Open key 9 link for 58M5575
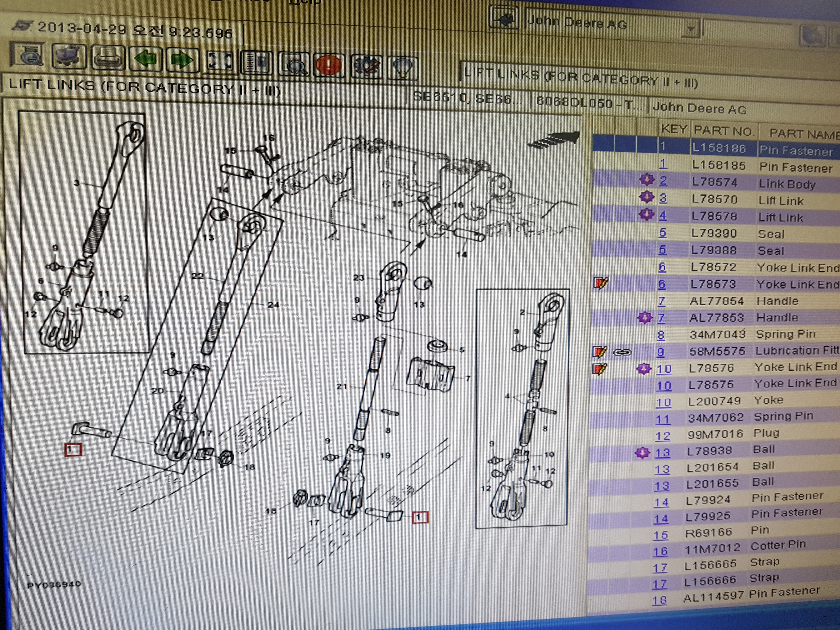 pos(661,352)
